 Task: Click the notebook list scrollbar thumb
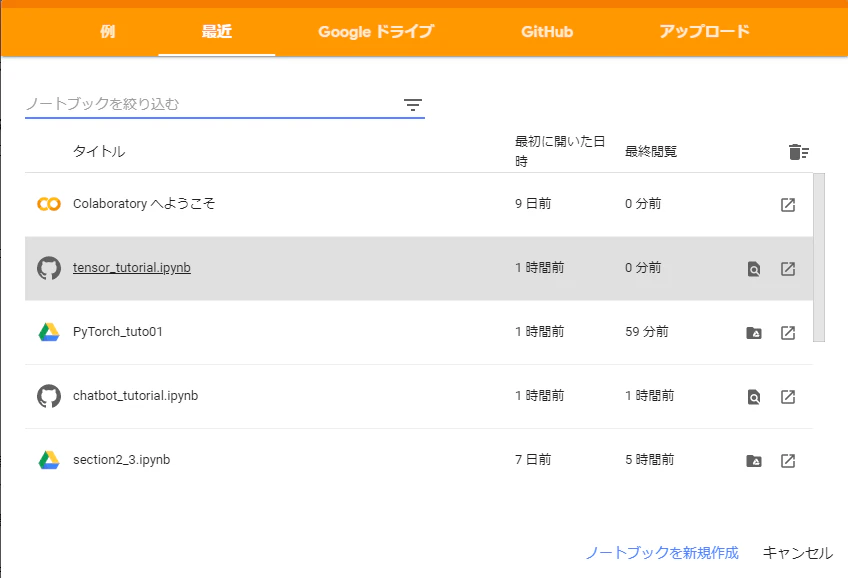point(819,257)
